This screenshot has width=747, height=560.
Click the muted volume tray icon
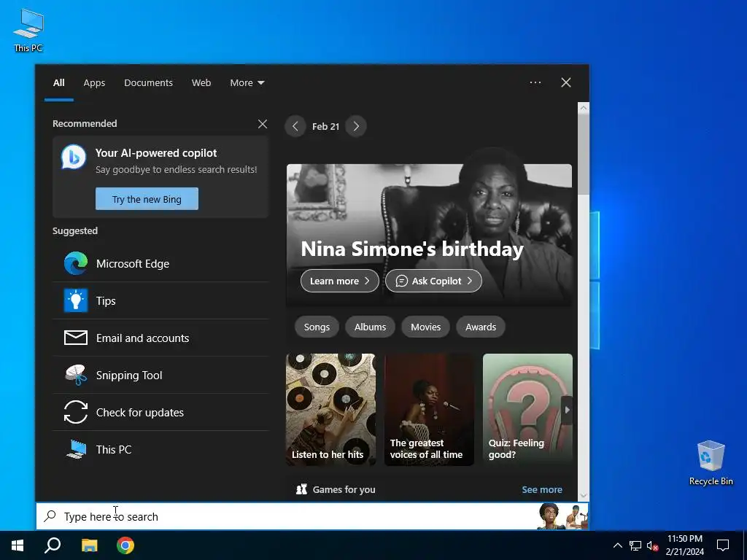tap(652, 545)
